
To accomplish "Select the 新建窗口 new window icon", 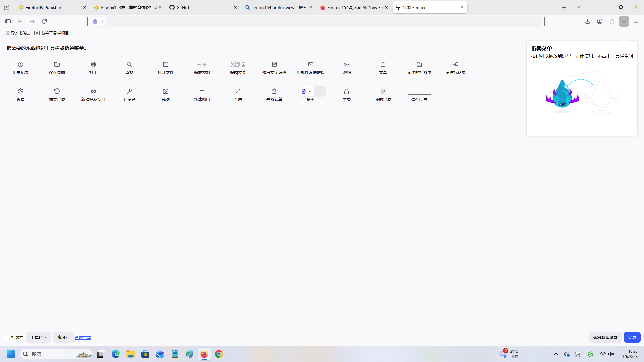I will (x=202, y=91).
